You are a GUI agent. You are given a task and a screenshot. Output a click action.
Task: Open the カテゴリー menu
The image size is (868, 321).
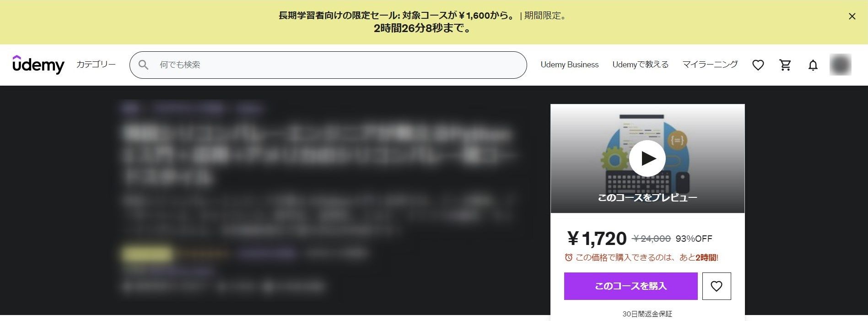point(96,65)
